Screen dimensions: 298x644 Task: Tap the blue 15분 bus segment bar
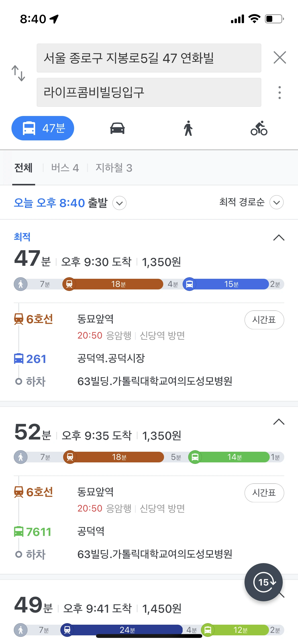click(231, 284)
